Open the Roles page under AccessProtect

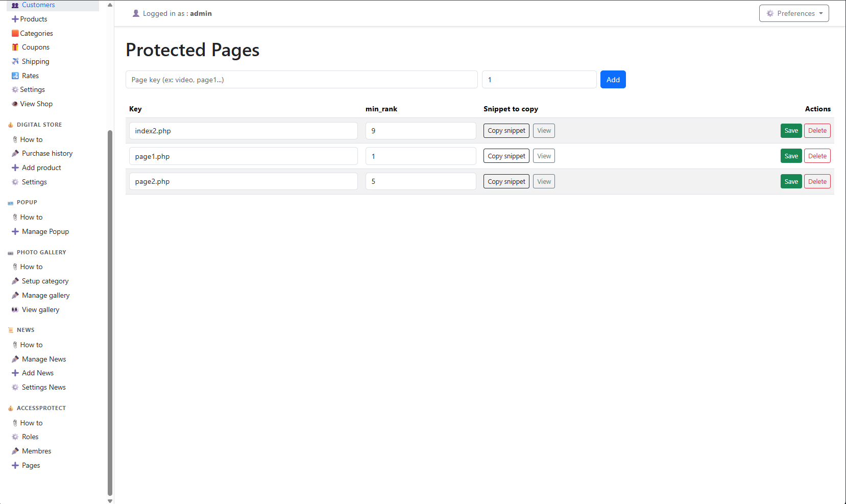[30, 437]
